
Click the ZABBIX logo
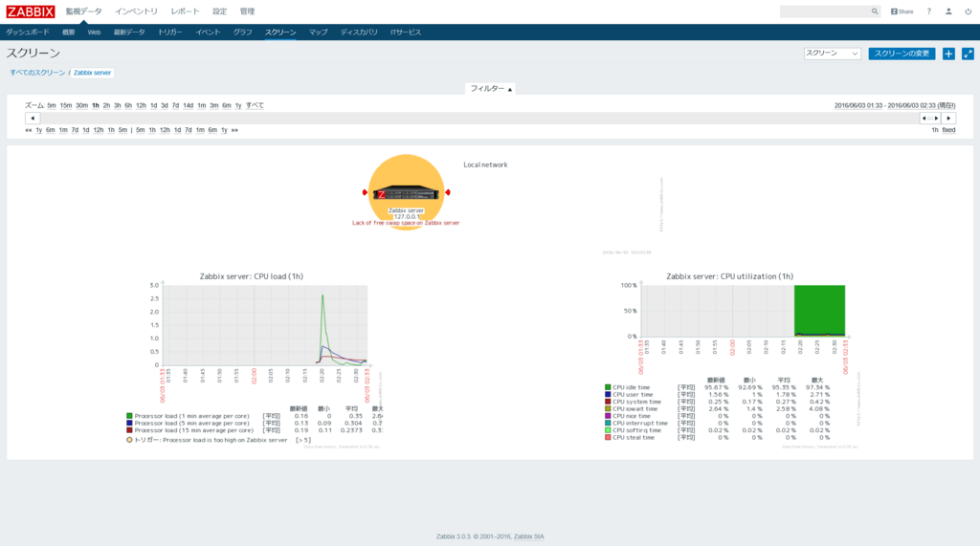coord(30,11)
